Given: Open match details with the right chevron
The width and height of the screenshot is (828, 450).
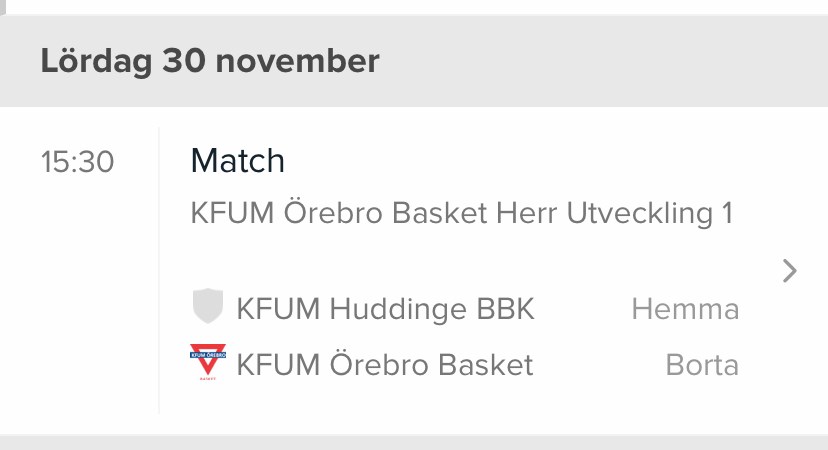Looking at the screenshot, I should (789, 270).
